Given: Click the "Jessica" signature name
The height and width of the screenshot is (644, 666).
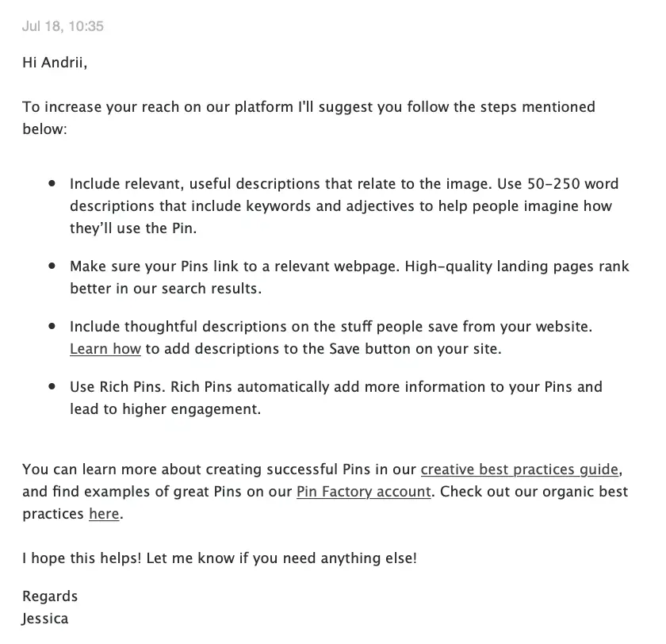Looking at the screenshot, I should (x=45, y=618).
